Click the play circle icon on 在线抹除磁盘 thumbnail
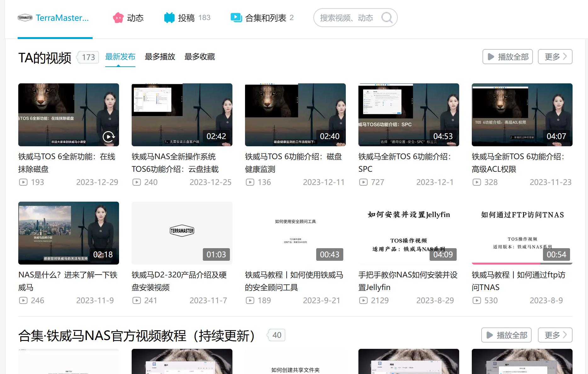The height and width of the screenshot is (374, 588). click(x=109, y=137)
